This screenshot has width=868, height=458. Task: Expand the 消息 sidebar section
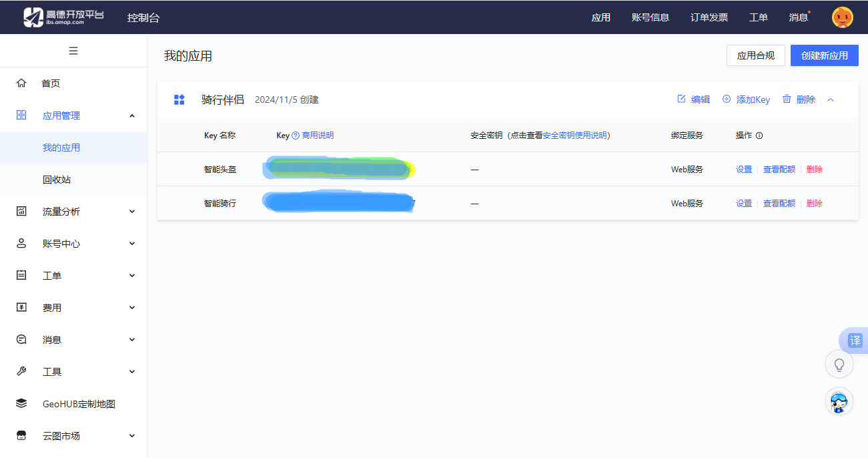point(132,340)
